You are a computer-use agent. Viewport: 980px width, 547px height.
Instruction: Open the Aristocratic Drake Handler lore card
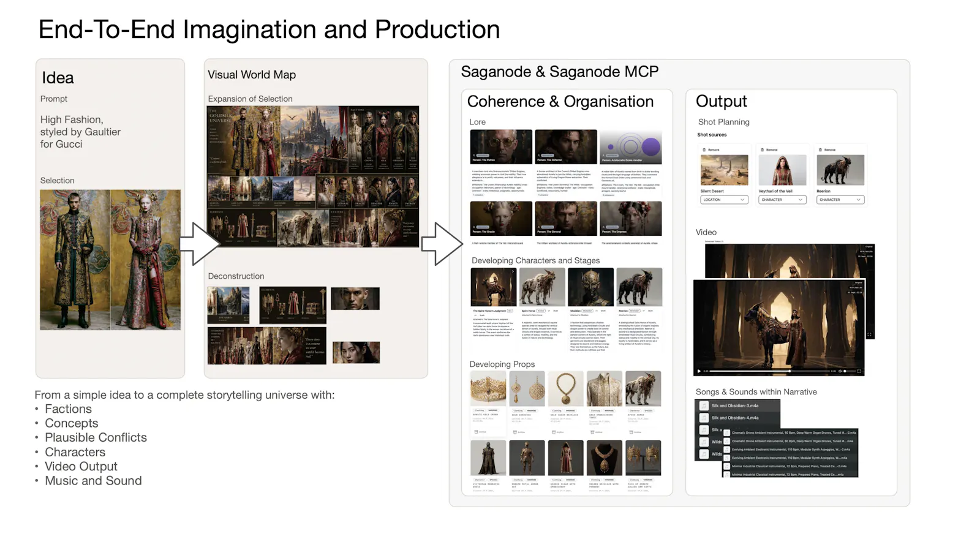(x=631, y=146)
